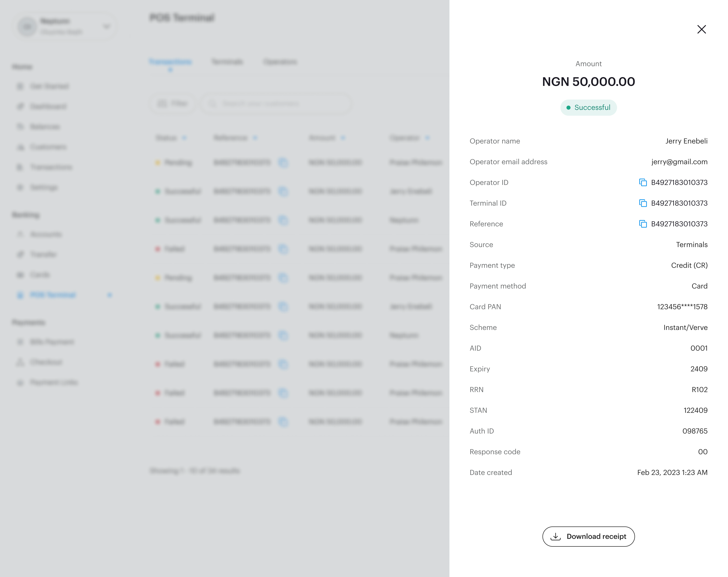Click the download icon in receipt button
Viewport: 728px width, 577px height.
(x=555, y=536)
